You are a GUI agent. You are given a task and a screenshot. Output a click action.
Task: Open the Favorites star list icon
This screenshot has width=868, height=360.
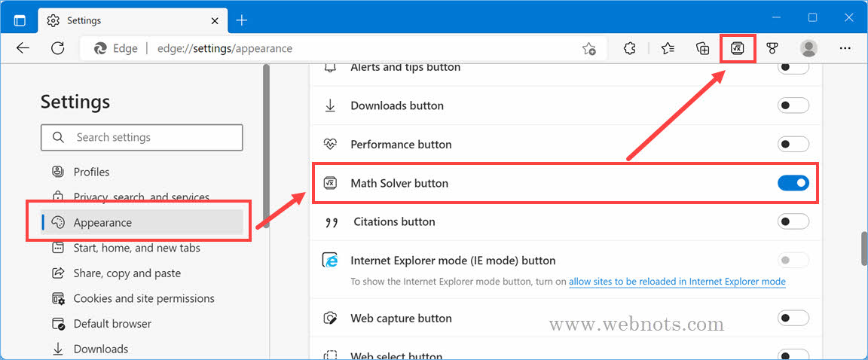[x=668, y=48]
